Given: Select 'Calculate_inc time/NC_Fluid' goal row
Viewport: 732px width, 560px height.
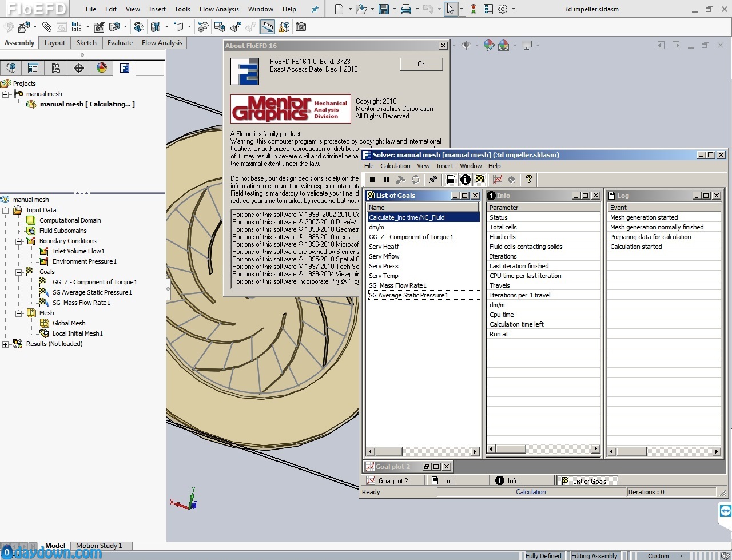Looking at the screenshot, I should (x=423, y=217).
